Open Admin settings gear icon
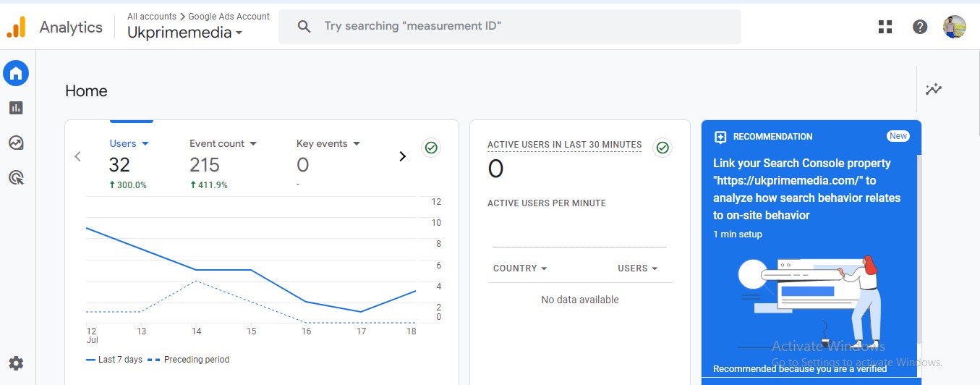 click(x=16, y=363)
